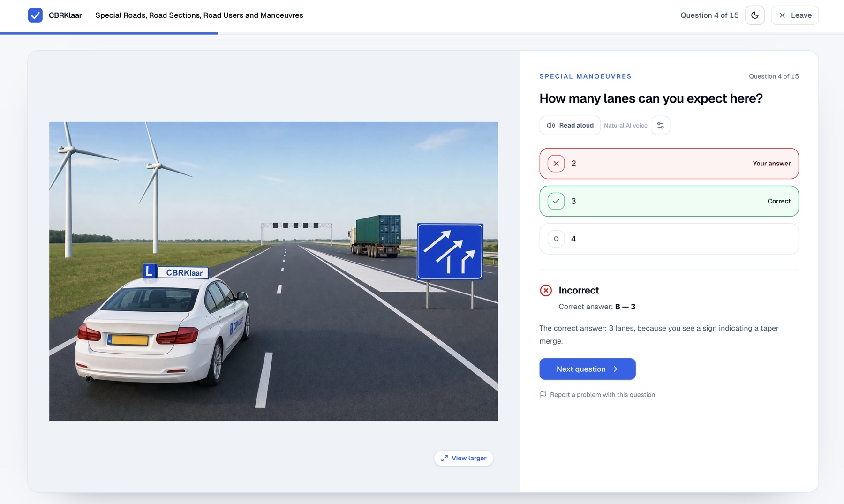This screenshot has height=504, width=844.
Task: Click the Correct answer: B — 3 text
Action: [597, 307]
